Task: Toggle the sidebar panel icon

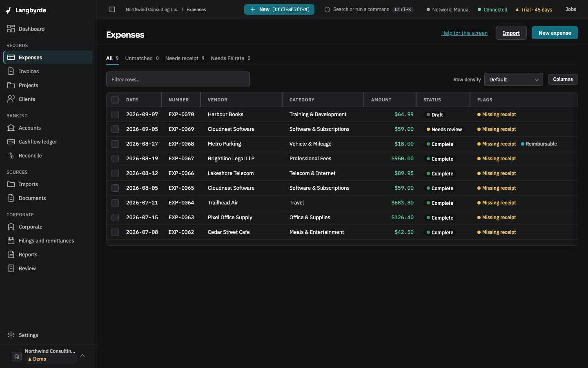Action: (x=112, y=9)
